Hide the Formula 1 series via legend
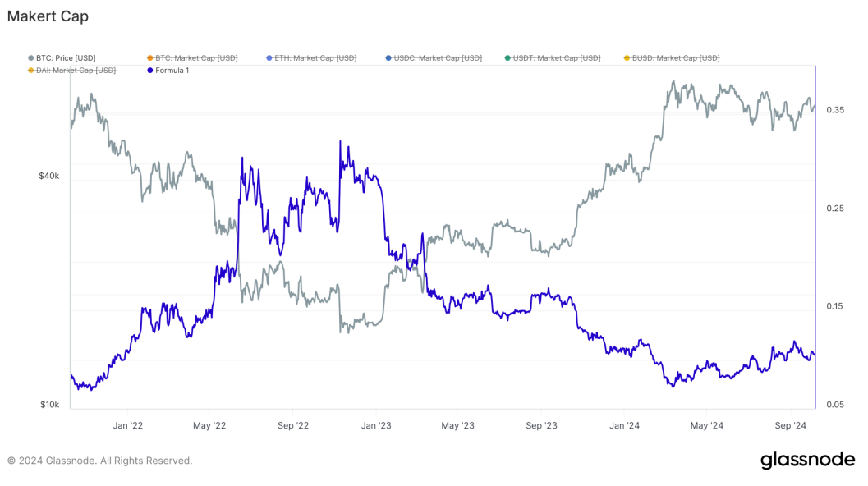Image resolution: width=868 pixels, height=486 pixels. click(172, 71)
